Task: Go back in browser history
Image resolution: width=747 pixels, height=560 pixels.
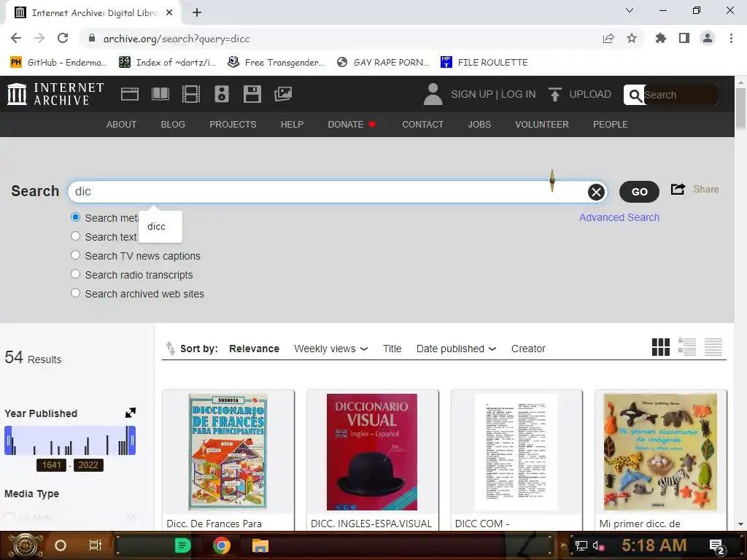Action: (x=16, y=39)
